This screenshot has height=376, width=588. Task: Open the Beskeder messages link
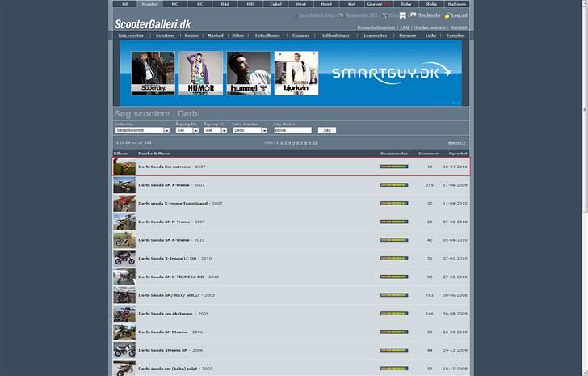pos(356,15)
